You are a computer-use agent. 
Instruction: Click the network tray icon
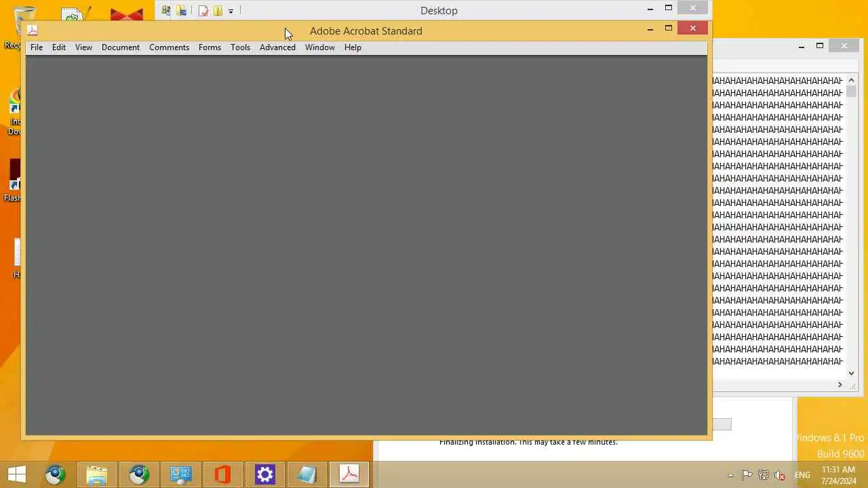(764, 475)
